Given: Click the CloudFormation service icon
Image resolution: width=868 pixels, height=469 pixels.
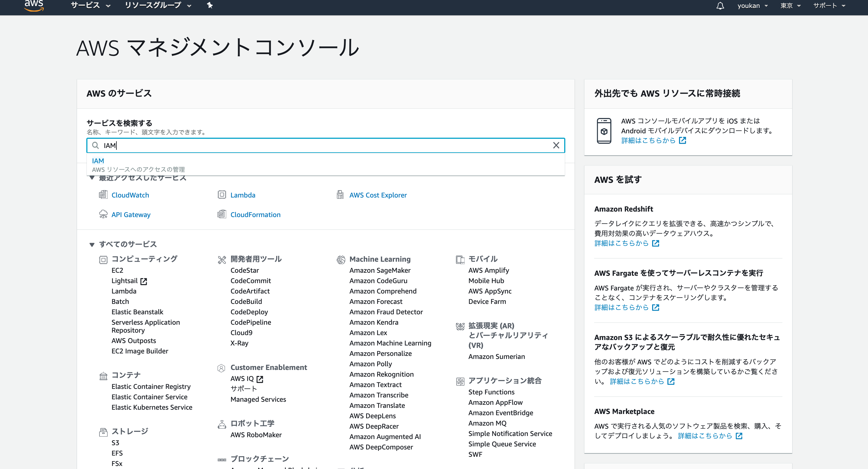Looking at the screenshot, I should (222, 214).
